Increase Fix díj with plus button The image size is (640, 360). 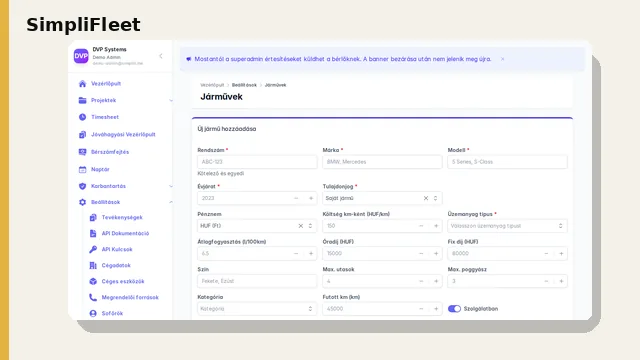coord(561,254)
